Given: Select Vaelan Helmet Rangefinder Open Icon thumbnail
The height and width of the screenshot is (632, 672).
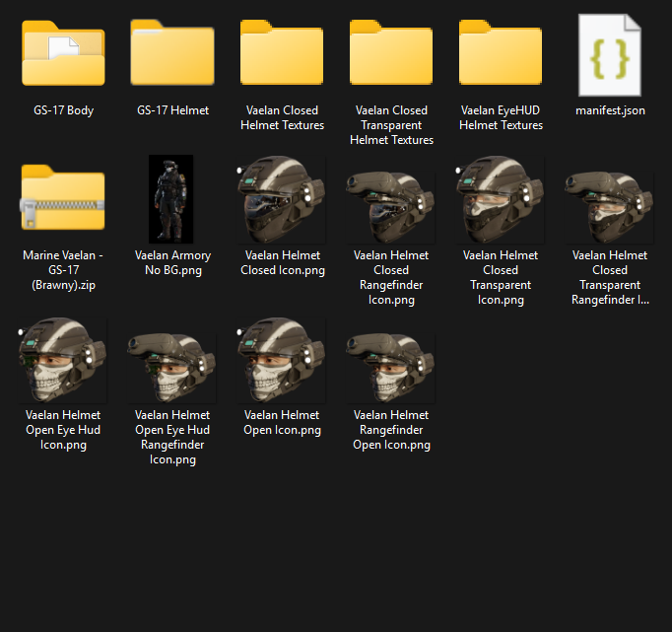Looking at the screenshot, I should coord(391,368).
